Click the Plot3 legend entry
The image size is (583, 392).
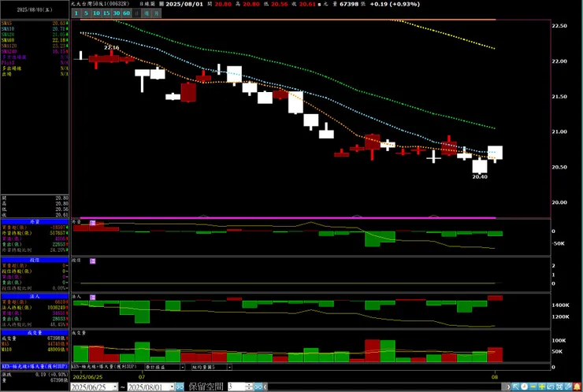pos(35,63)
